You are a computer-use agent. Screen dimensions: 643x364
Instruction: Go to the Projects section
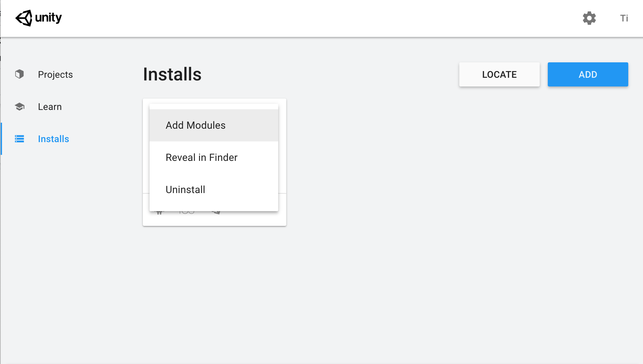point(55,74)
